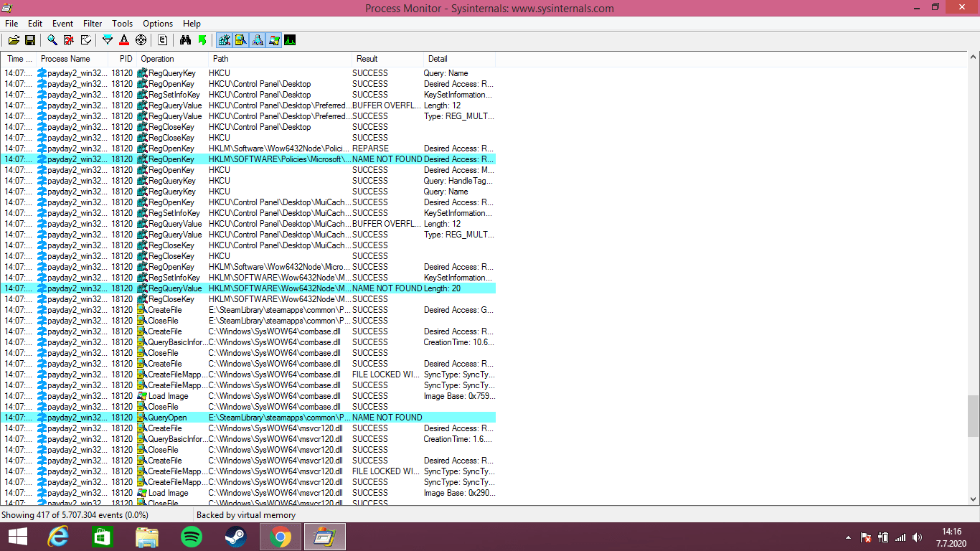Click the Backed by virtual memory status text
980x551 pixels.
(x=246, y=515)
